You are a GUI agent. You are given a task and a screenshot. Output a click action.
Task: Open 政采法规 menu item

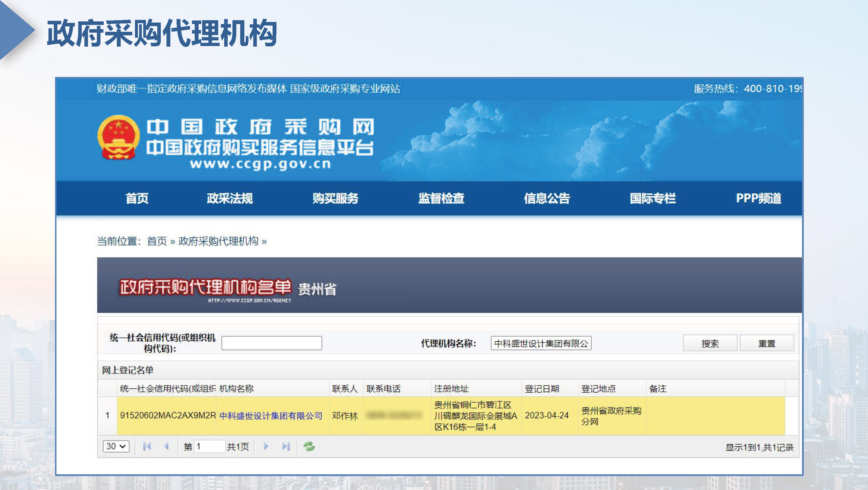pos(230,198)
